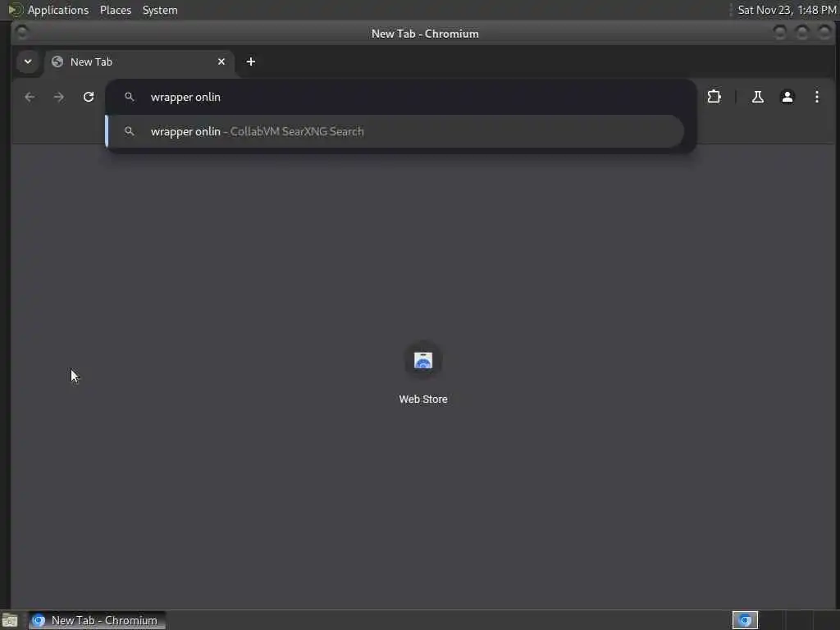Open the Applications menu
The image size is (840, 630).
point(58,10)
